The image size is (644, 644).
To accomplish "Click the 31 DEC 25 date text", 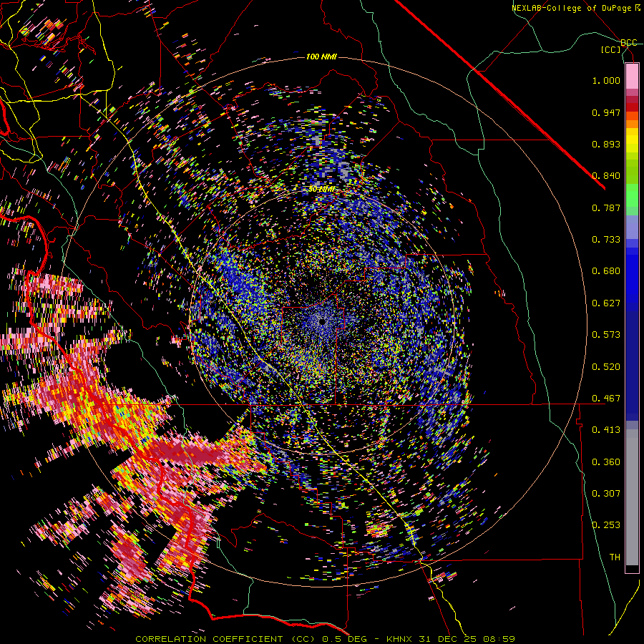I will pyautogui.click(x=448, y=639).
